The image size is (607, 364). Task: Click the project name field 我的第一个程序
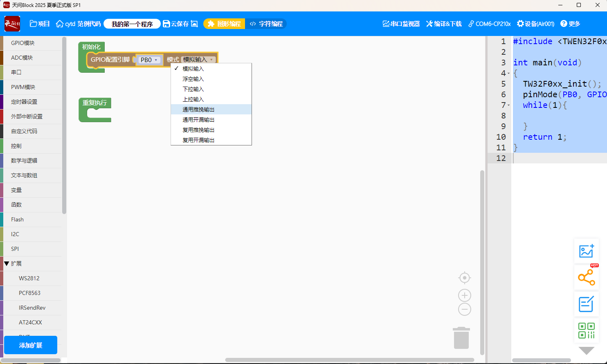[132, 24]
